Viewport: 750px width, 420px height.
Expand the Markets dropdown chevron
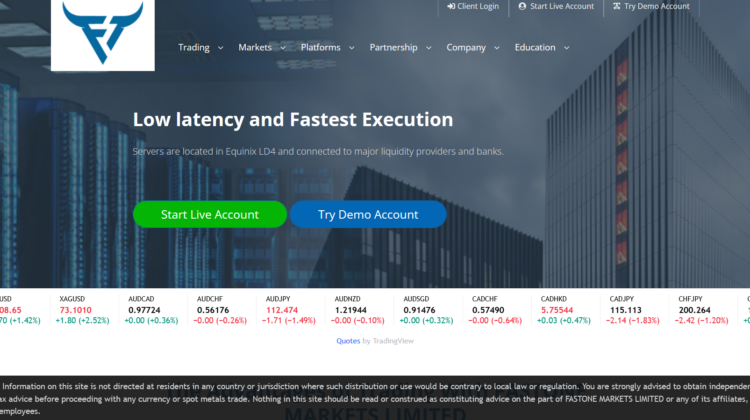point(283,48)
